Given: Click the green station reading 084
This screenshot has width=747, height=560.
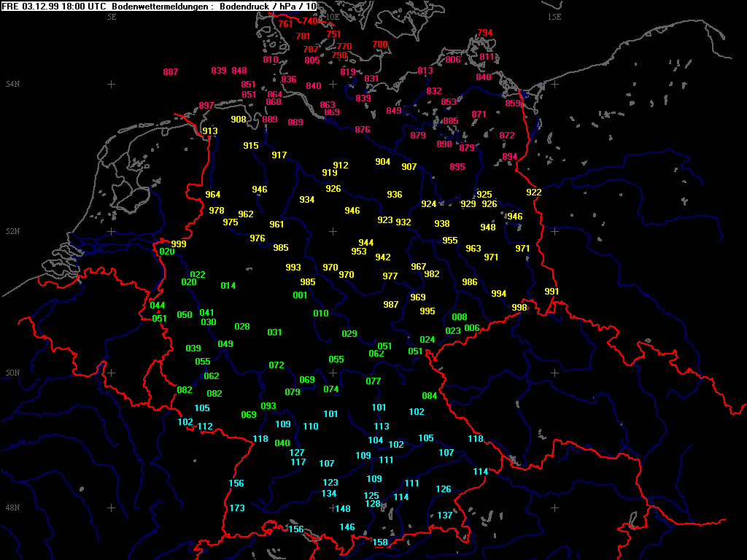Looking at the screenshot, I should click(430, 396).
